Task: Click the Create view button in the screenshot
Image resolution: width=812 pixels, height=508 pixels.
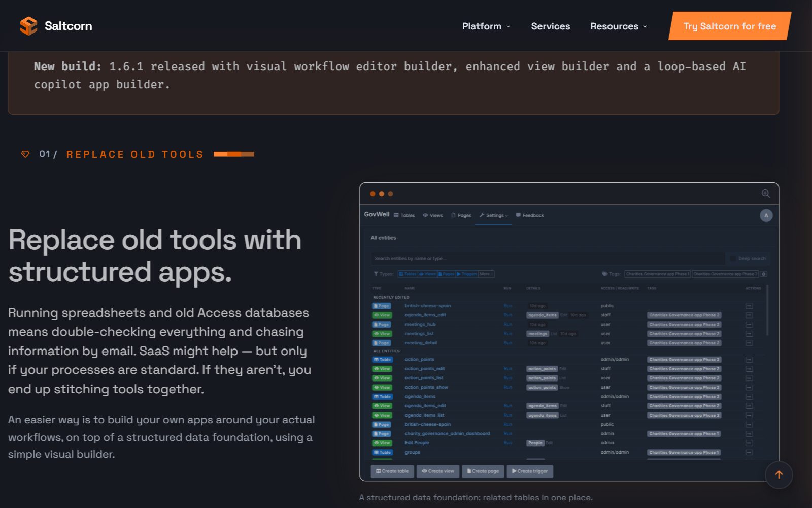Action: click(438, 471)
